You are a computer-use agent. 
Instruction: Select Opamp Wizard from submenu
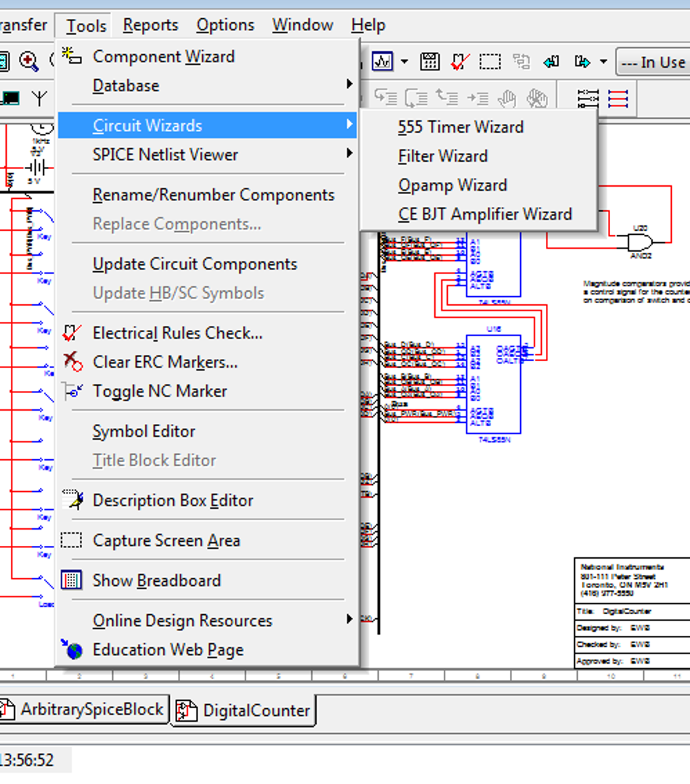coord(453,185)
